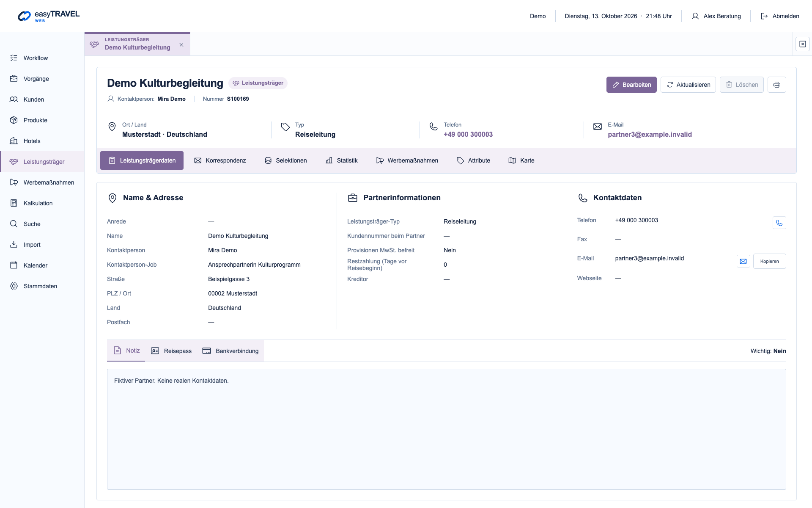Image resolution: width=812 pixels, height=508 pixels.
Task: Open the Statistik tab
Action: point(341,160)
